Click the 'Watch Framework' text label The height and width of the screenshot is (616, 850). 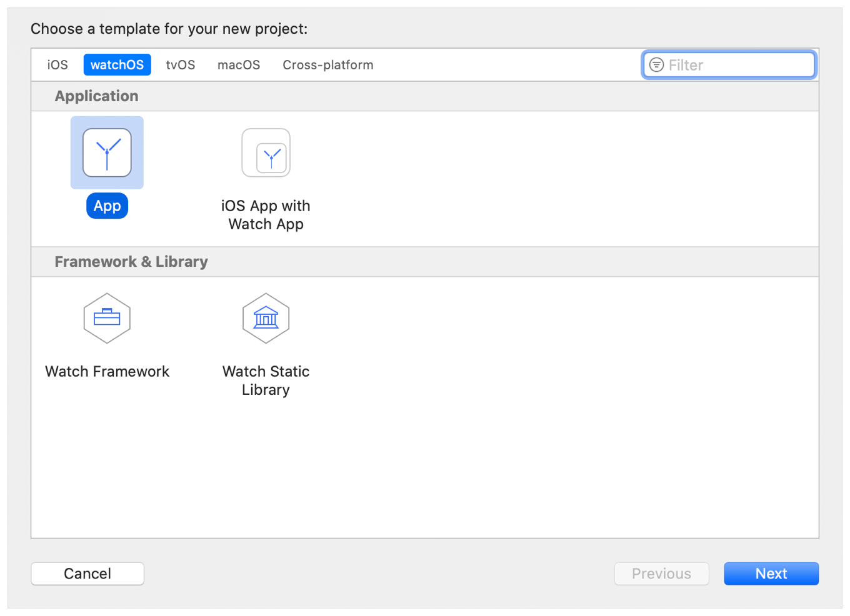coord(107,372)
